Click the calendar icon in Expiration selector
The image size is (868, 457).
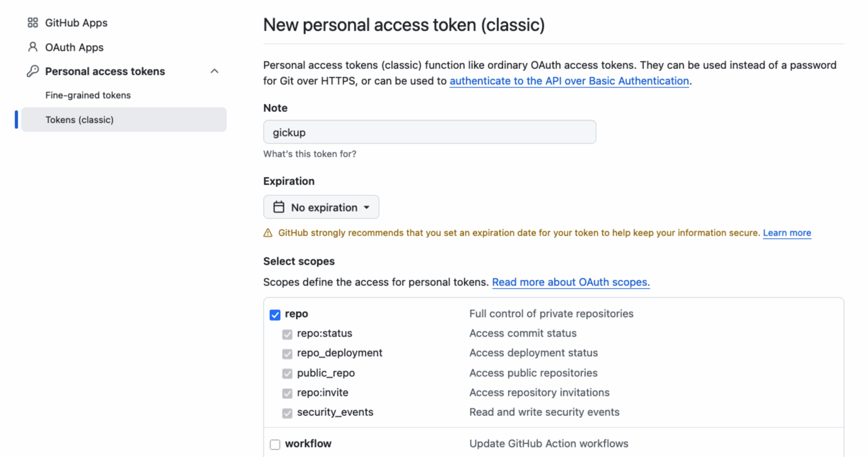pyautogui.click(x=279, y=207)
